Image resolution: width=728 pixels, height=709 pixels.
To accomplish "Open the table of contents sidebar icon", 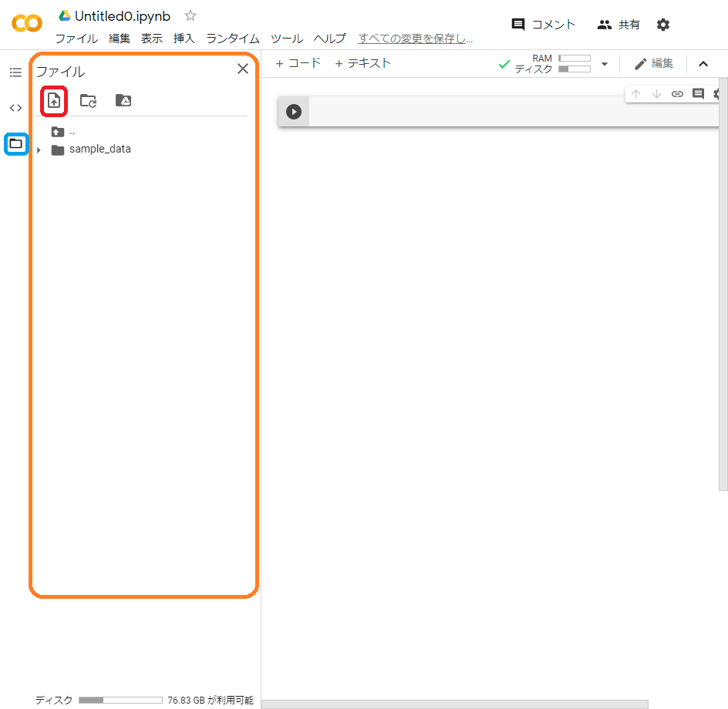I will pos(15,72).
